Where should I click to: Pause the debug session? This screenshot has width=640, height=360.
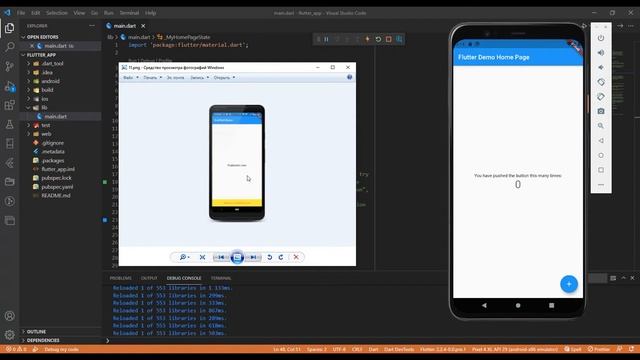tap(327, 39)
